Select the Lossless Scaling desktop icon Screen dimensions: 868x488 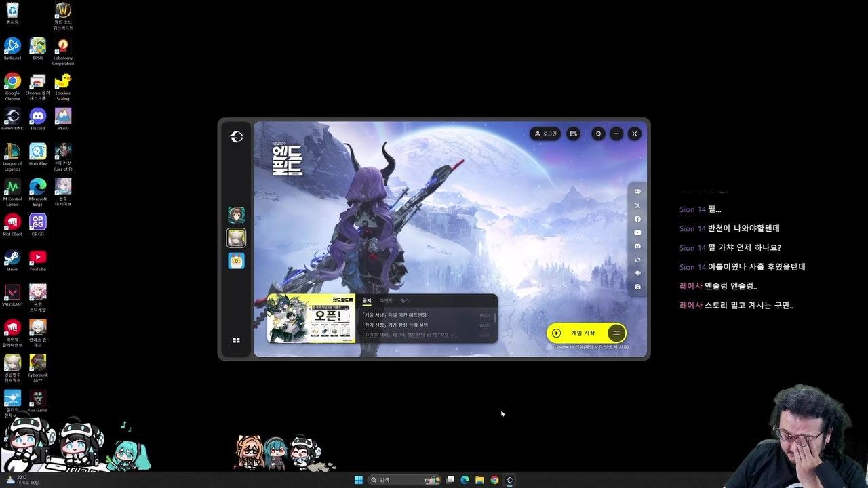click(x=63, y=86)
